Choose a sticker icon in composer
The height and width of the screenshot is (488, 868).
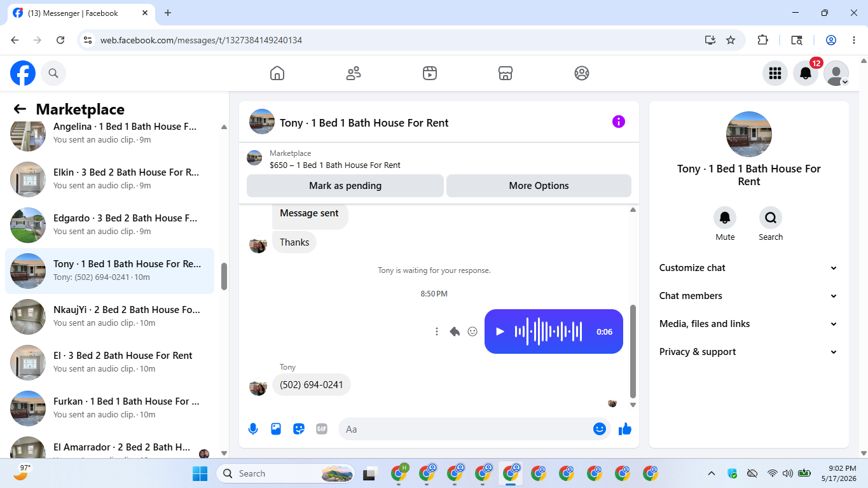[299, 429]
